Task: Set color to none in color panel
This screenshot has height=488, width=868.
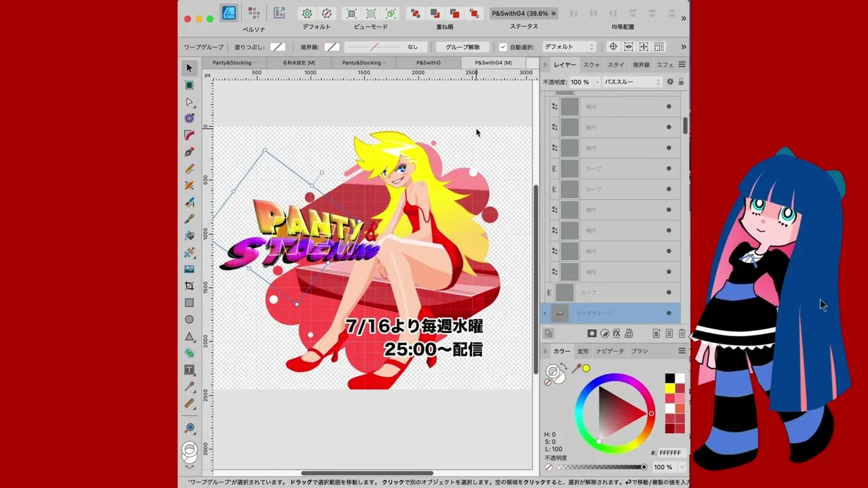Action: point(548,382)
